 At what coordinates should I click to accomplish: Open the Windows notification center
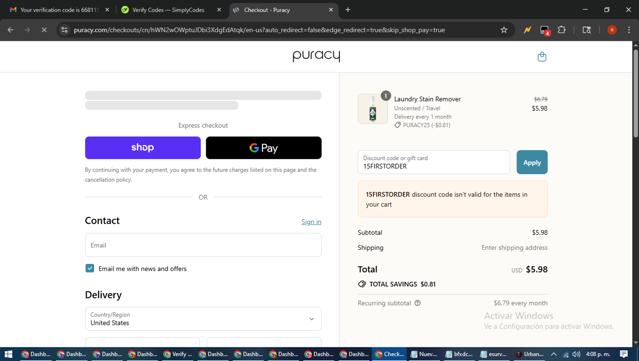[x=624, y=354]
